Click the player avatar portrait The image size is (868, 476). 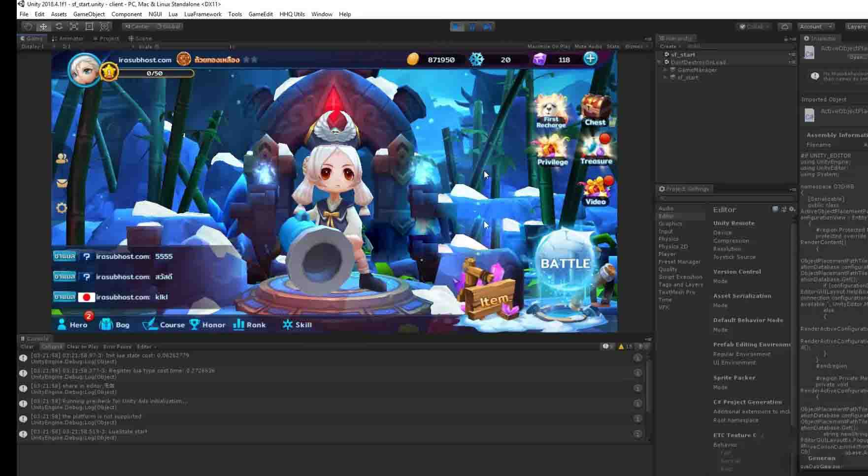pyautogui.click(x=85, y=70)
